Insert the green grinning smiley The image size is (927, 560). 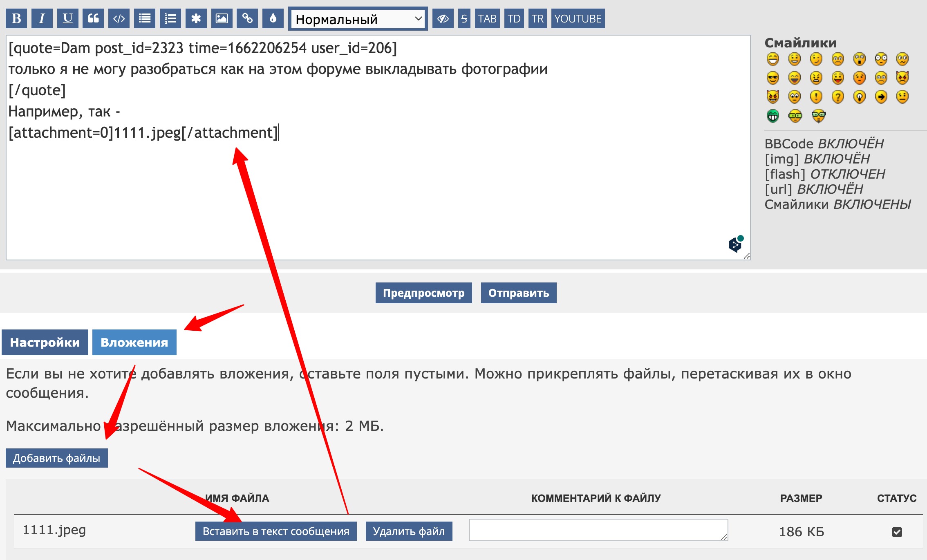point(772,116)
